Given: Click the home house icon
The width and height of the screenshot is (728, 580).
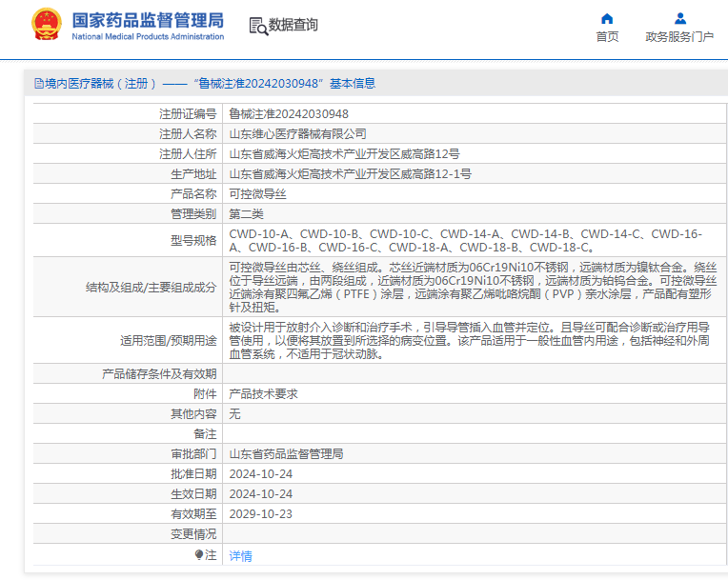Looking at the screenshot, I should click(607, 18).
